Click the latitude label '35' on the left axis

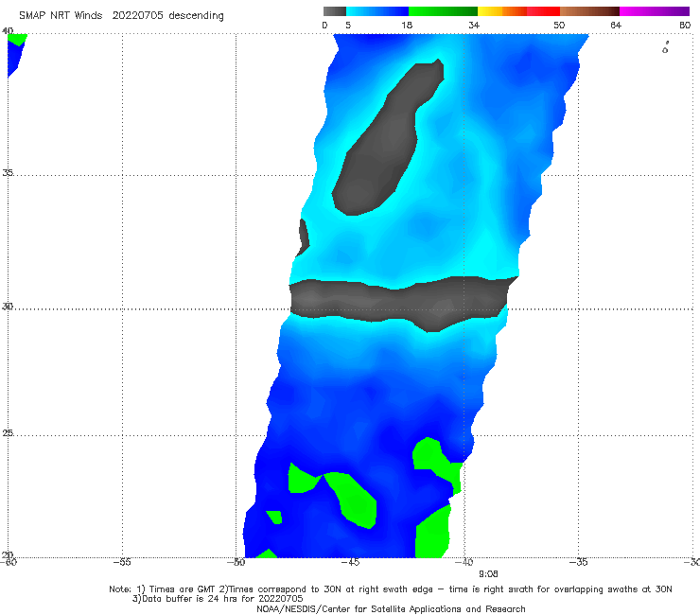[x=8, y=172]
